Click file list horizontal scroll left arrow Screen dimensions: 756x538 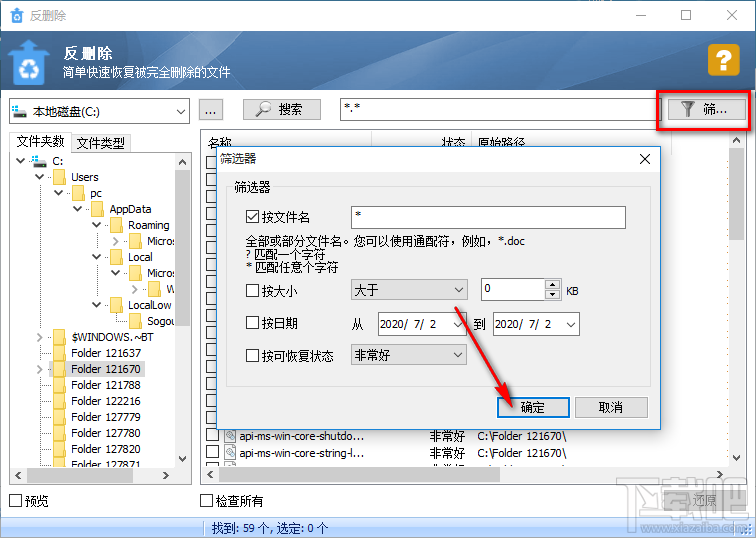click(x=210, y=474)
